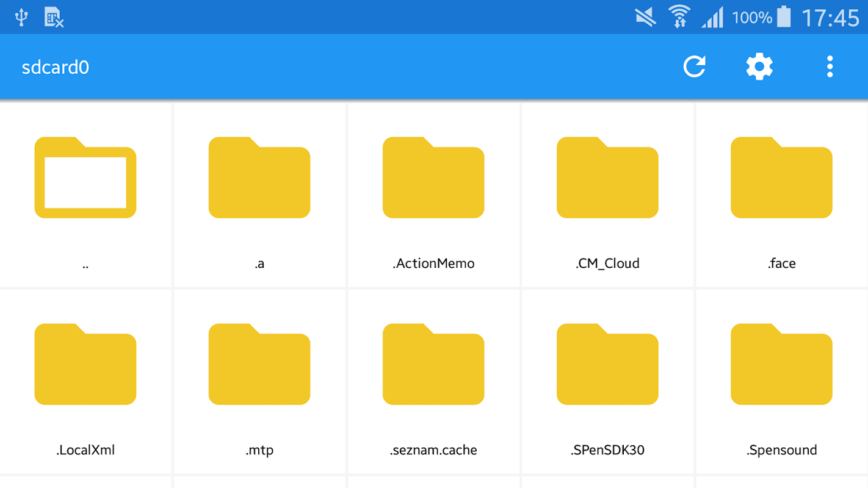Open the .mtp folder icon
This screenshot has width=868, height=488.
tap(259, 364)
